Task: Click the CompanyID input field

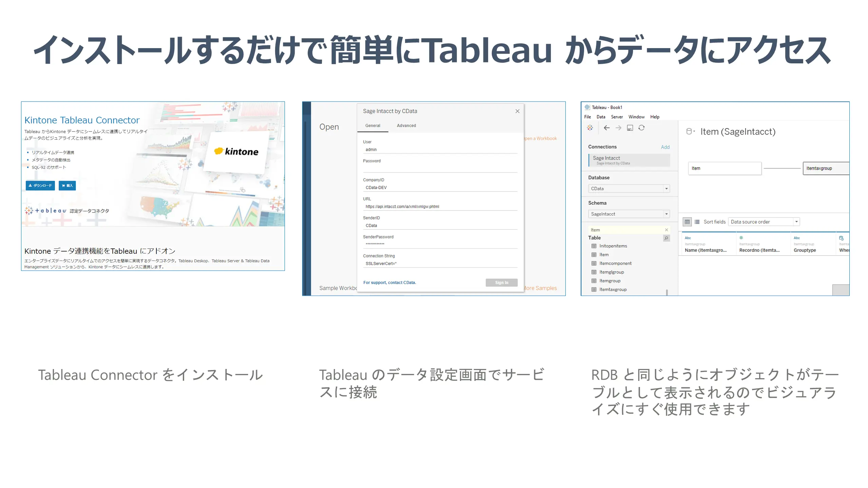Action: [x=439, y=187]
